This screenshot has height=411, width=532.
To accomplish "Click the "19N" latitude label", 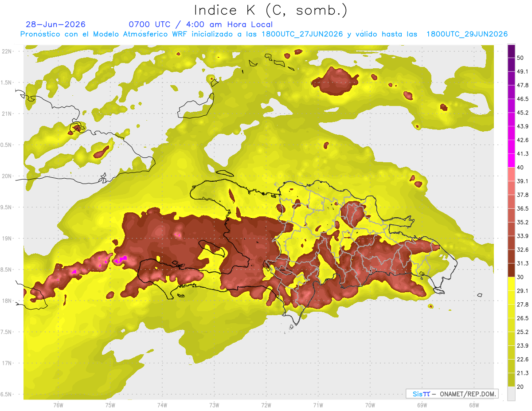I will [x=6, y=238].
